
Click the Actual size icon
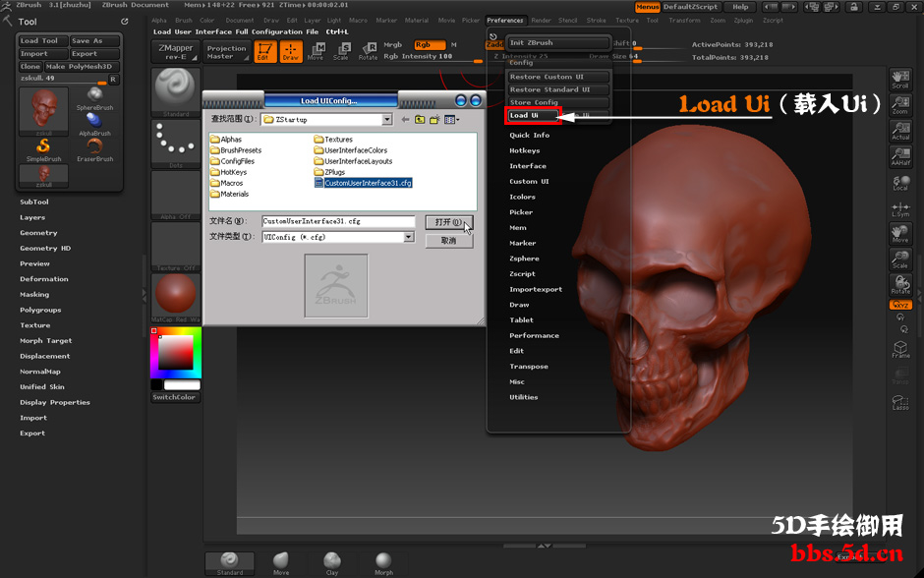click(x=900, y=131)
